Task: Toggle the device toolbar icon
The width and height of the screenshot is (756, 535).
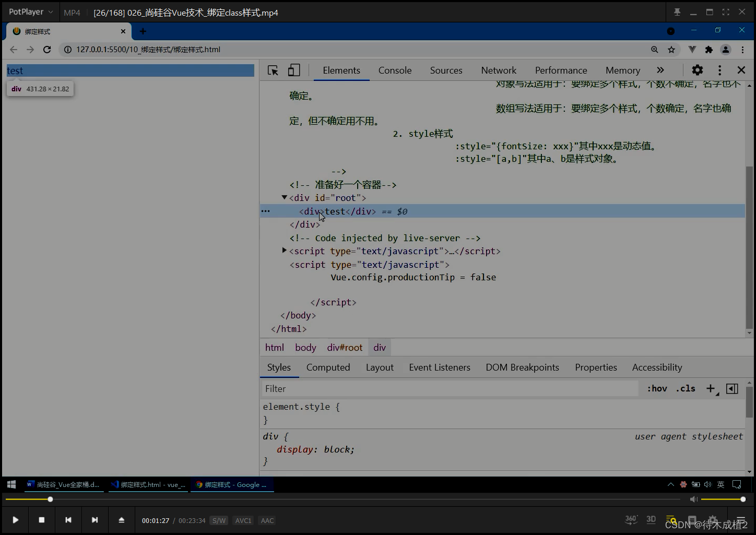Action: click(294, 70)
